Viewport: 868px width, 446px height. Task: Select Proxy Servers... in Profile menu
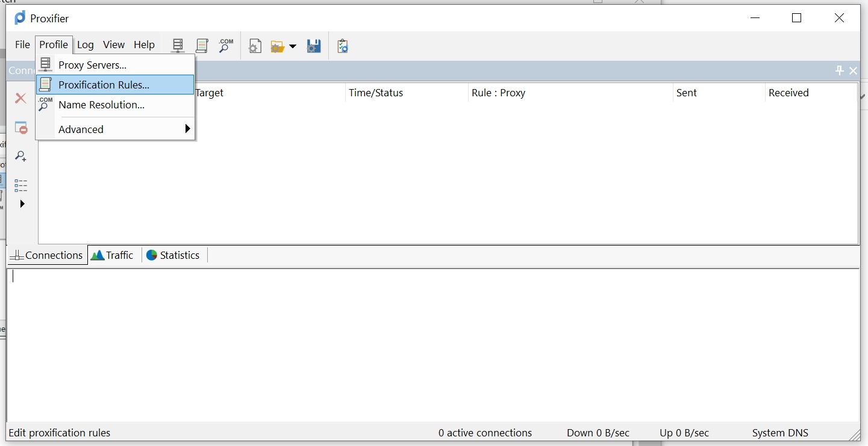click(x=92, y=65)
